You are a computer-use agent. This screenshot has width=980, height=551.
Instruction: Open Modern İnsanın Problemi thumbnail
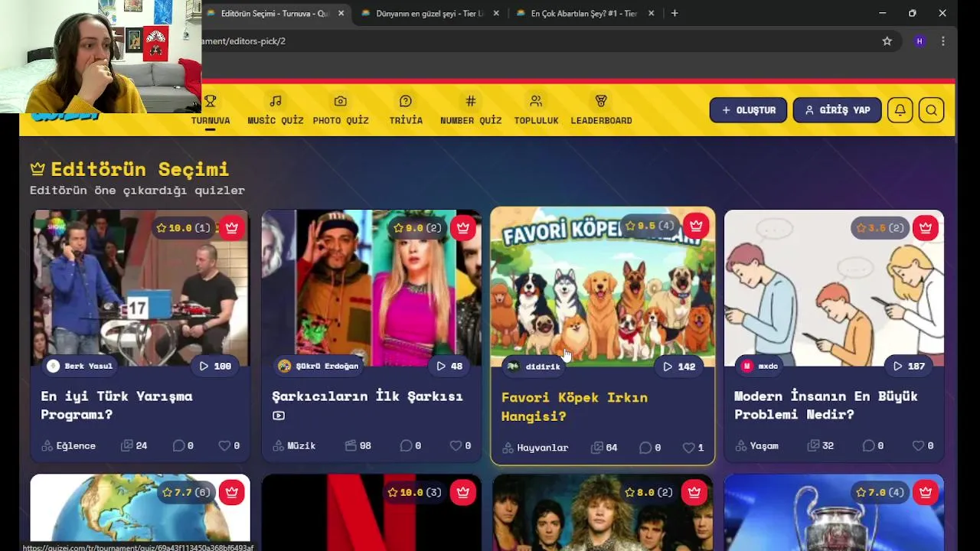tap(834, 288)
